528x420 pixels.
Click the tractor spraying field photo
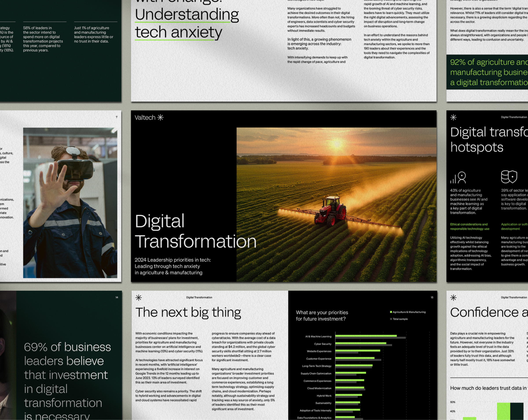(x=336, y=204)
